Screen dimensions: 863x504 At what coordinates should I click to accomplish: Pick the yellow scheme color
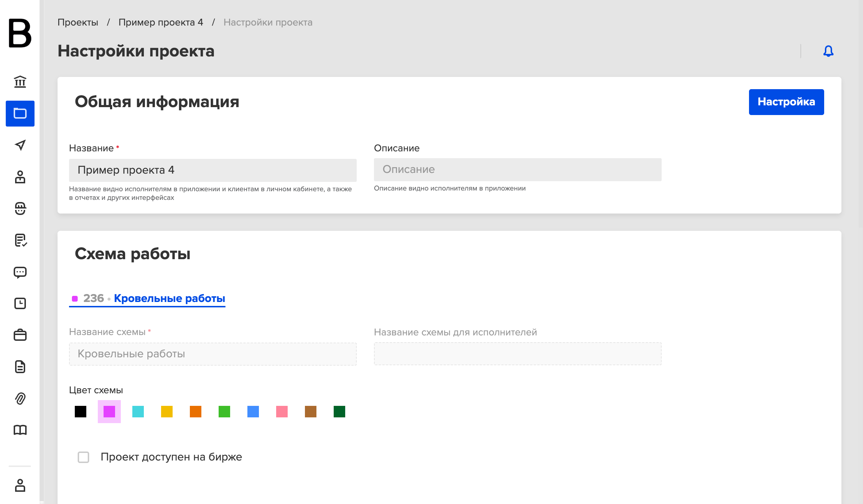167,412
